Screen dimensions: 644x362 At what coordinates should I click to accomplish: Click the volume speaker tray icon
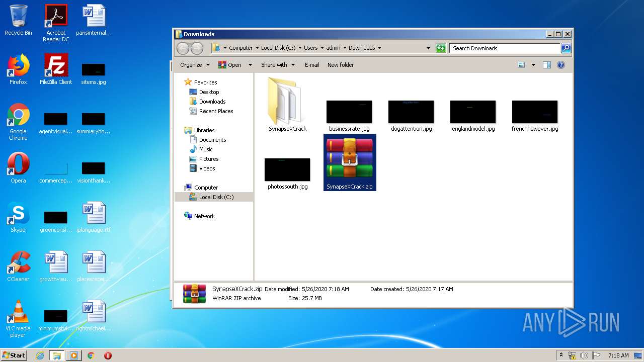[x=584, y=355]
